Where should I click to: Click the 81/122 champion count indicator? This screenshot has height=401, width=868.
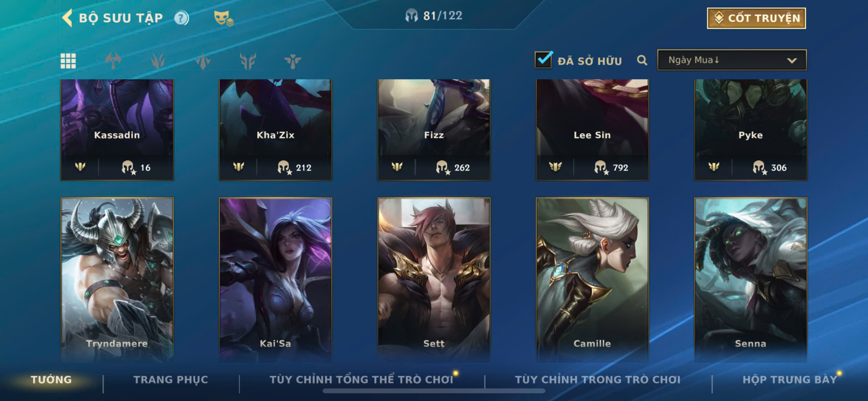tap(433, 15)
